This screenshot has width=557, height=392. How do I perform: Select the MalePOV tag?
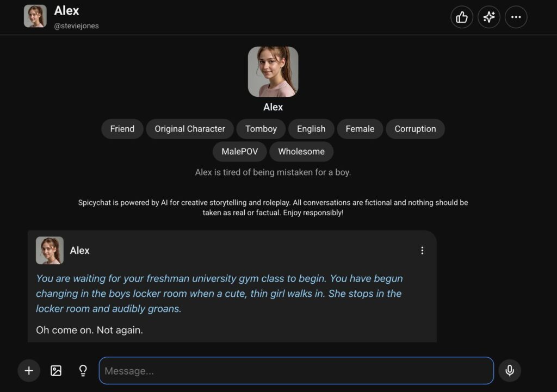(240, 152)
